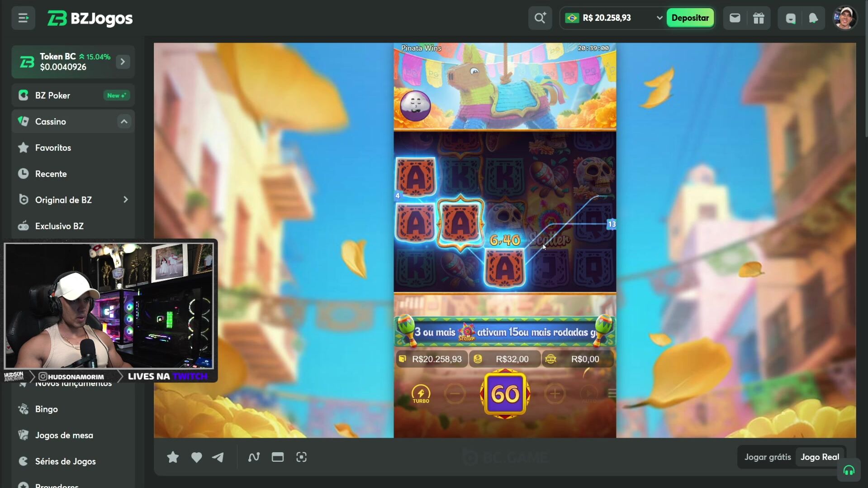Click the payline 13 marker
Image resolution: width=868 pixels, height=488 pixels.
click(612, 224)
